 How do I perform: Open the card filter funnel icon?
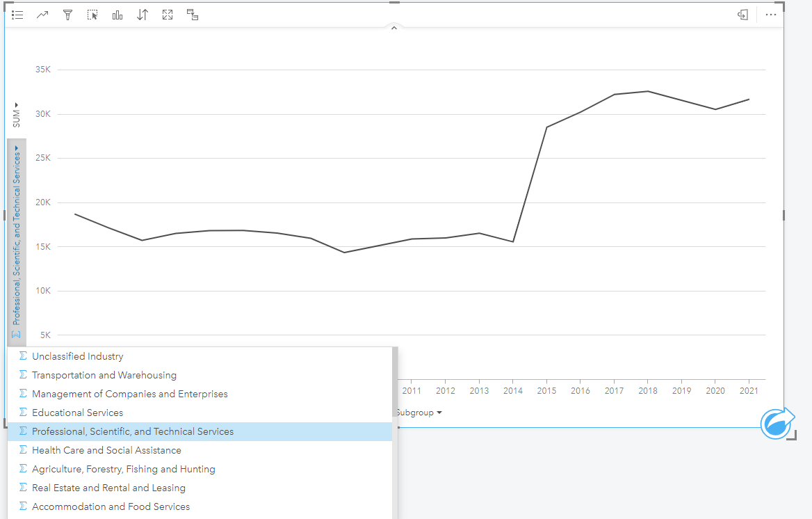point(67,15)
